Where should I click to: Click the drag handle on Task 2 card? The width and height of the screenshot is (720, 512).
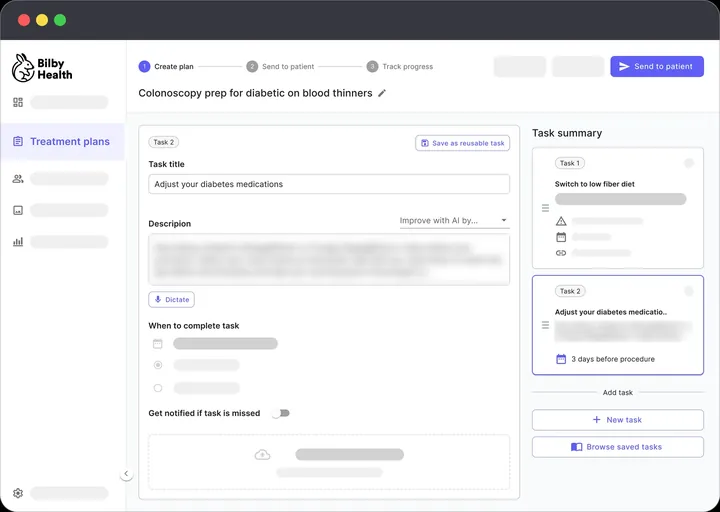pyautogui.click(x=545, y=325)
